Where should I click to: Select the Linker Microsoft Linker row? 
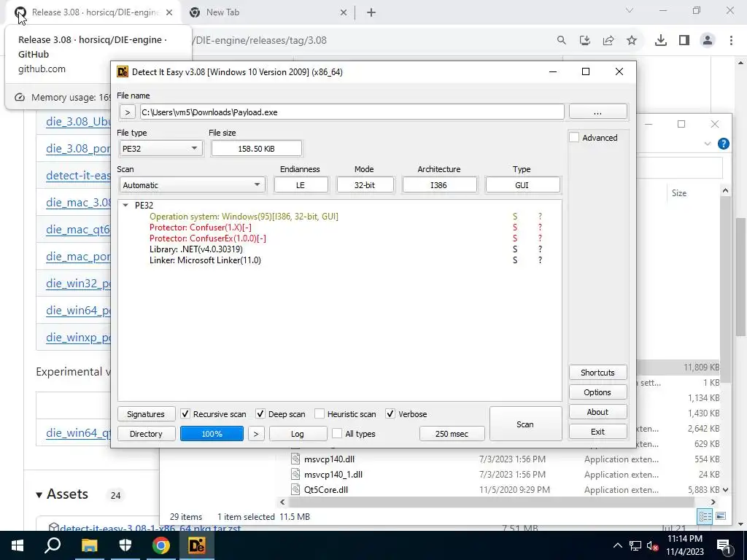click(205, 260)
